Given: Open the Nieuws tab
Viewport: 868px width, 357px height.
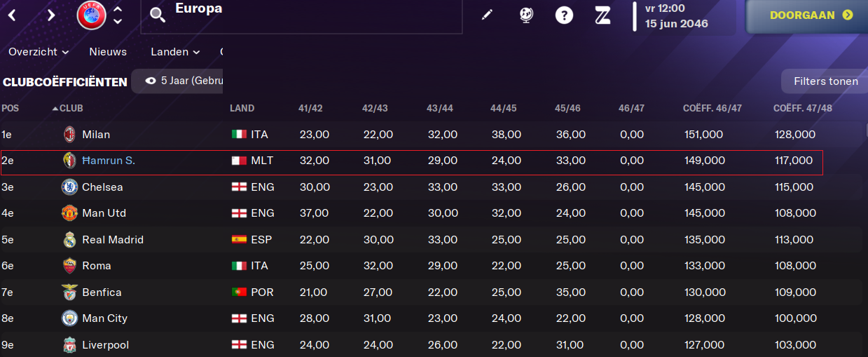Looking at the screenshot, I should coord(108,51).
